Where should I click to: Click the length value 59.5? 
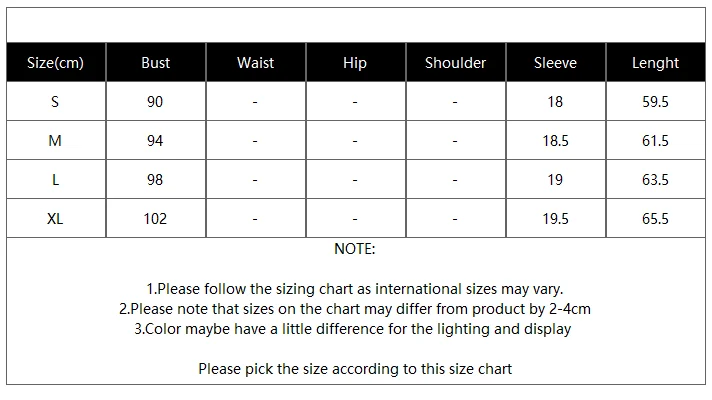(655, 102)
